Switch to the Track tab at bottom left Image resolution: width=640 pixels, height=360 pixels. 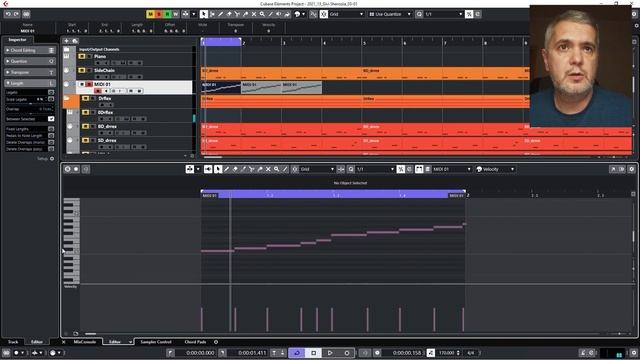13,342
